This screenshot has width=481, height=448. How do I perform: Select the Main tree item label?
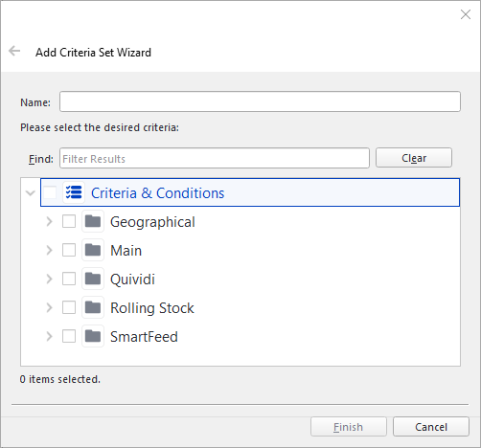(x=126, y=251)
